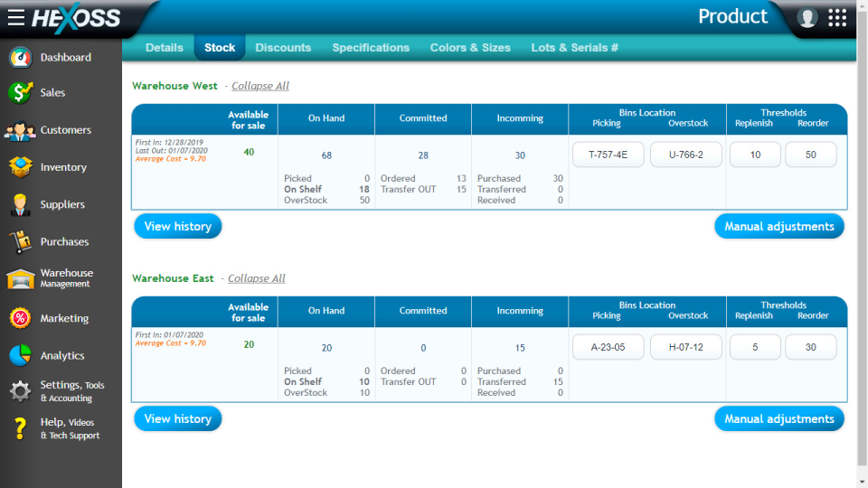The width and height of the screenshot is (868, 488).
Task: Open Manual adjustments for Warehouse East
Action: 778,418
